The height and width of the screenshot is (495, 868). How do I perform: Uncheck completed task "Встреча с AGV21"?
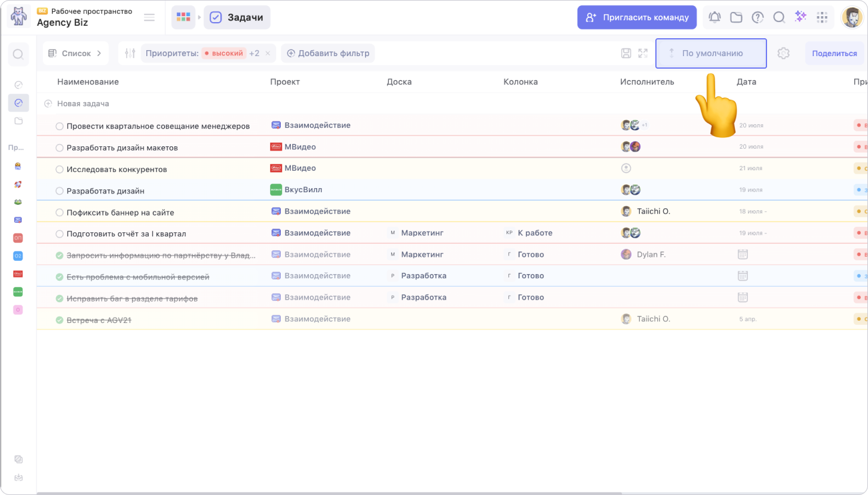tap(59, 320)
